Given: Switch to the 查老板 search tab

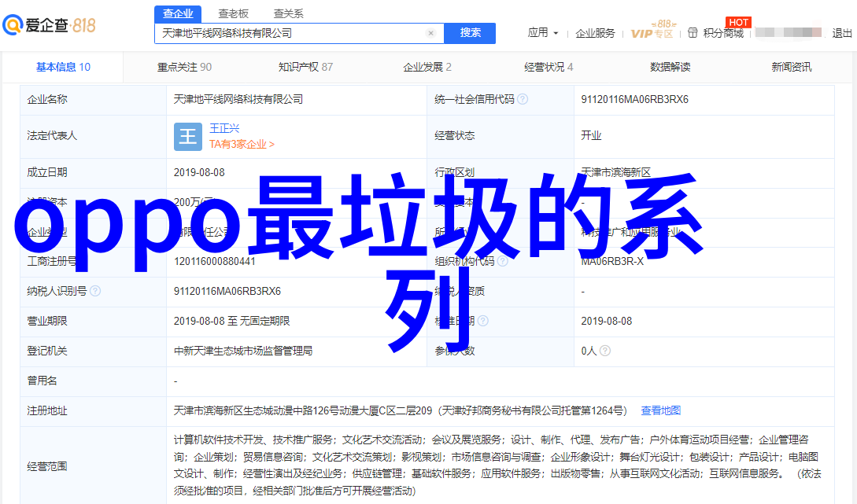Looking at the screenshot, I should click(234, 13).
